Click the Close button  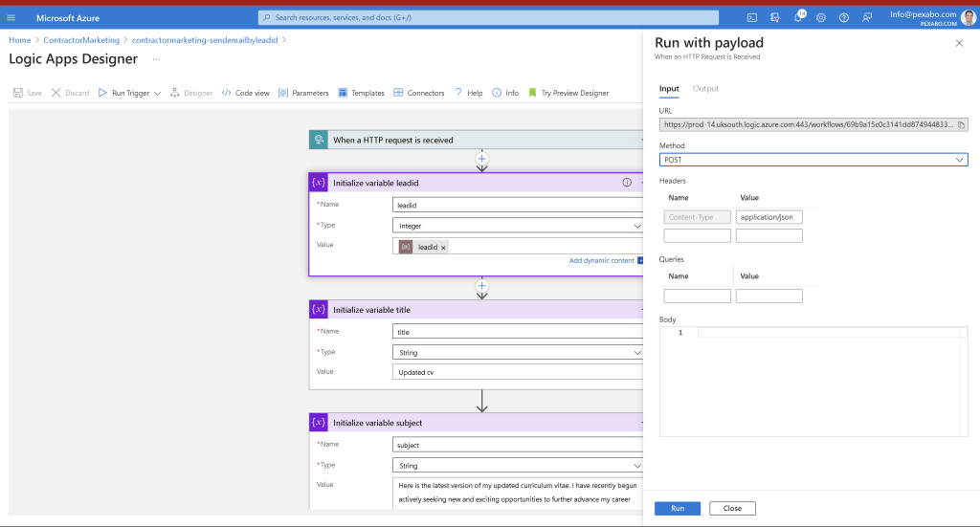tap(732, 508)
